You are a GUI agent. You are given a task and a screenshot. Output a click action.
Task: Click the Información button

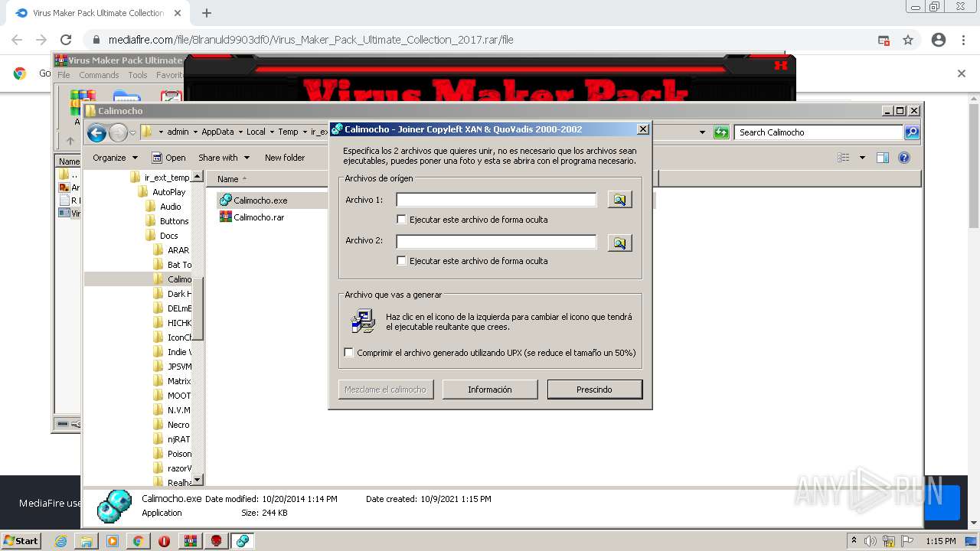[490, 390]
